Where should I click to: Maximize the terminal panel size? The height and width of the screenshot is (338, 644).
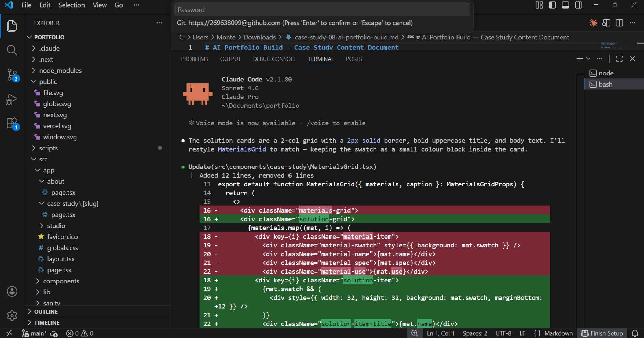(619, 59)
